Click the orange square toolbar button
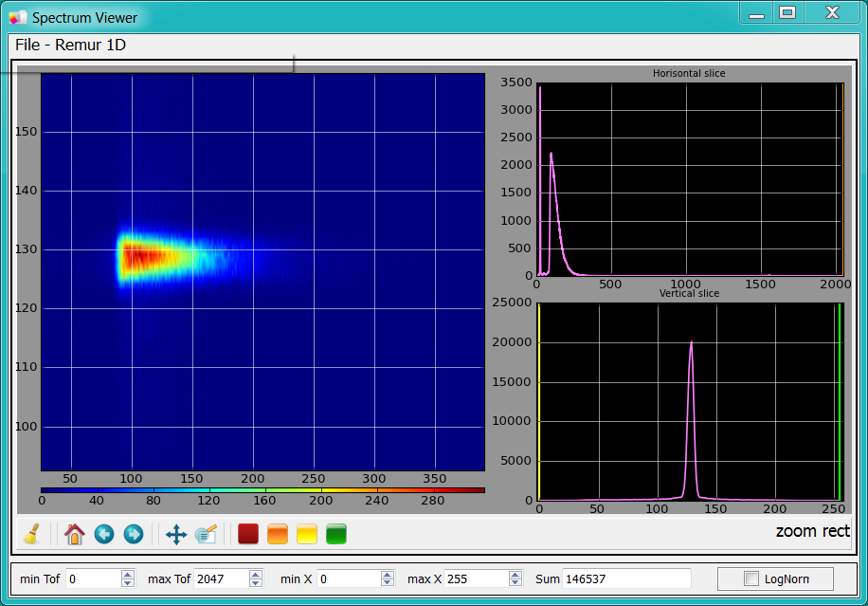 (x=278, y=534)
